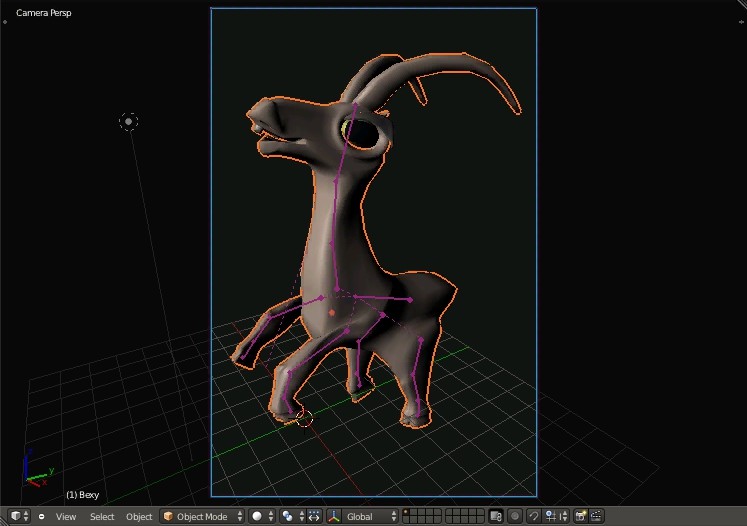Open the Object menu
747x526 pixels.
pos(139,516)
